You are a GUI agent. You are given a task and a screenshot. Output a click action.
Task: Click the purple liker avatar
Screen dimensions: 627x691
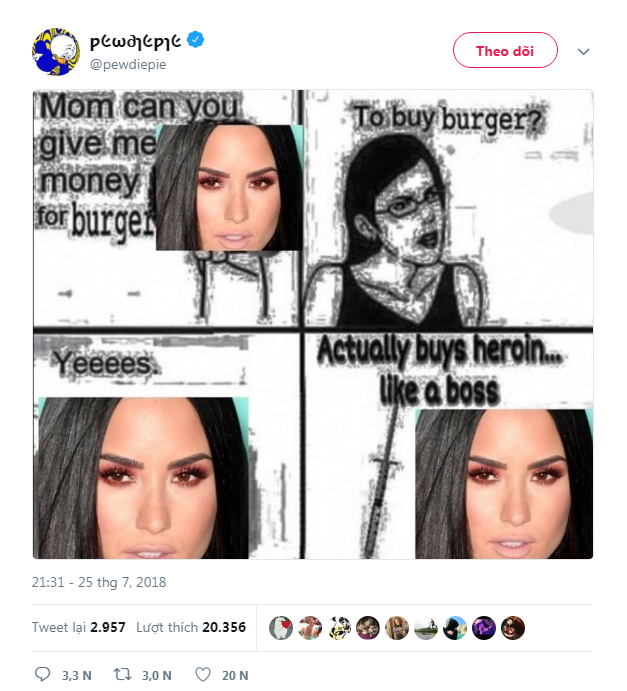click(484, 628)
